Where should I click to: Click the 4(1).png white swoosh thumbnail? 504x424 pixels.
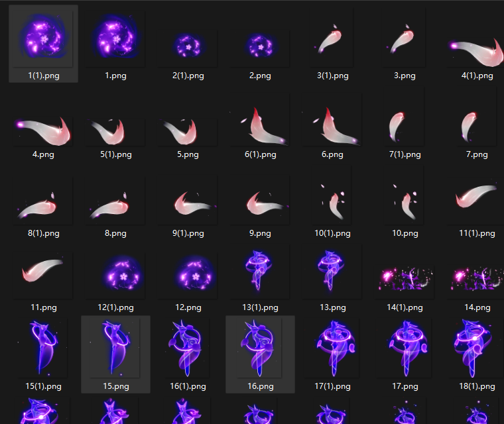click(476, 52)
